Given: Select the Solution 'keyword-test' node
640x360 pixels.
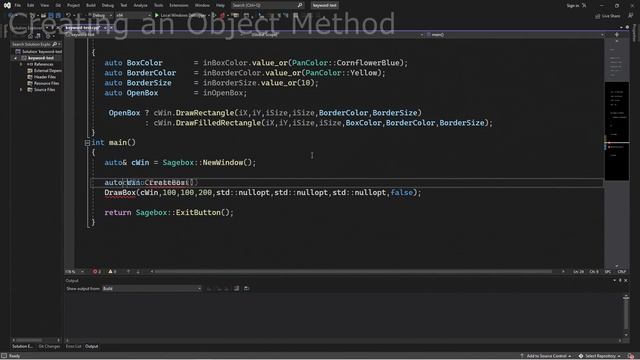Looking at the screenshot, I should click(39, 51).
